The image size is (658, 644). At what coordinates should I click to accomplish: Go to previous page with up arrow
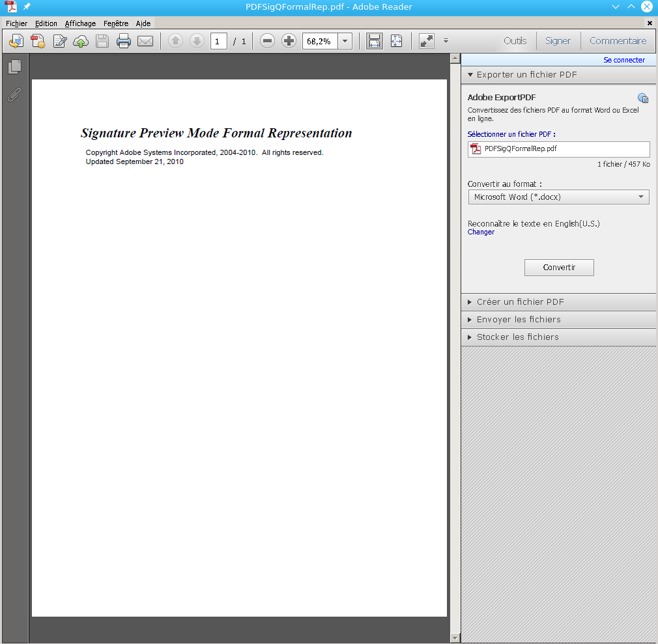coord(175,40)
